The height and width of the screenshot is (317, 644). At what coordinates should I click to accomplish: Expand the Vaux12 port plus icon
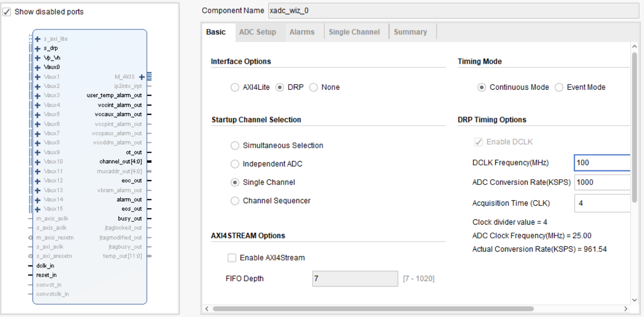point(38,181)
